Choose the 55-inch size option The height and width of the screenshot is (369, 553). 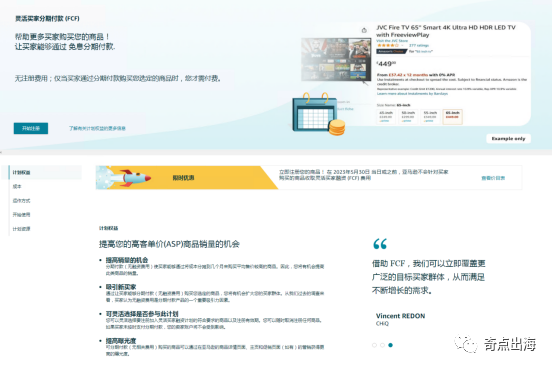[430, 116]
